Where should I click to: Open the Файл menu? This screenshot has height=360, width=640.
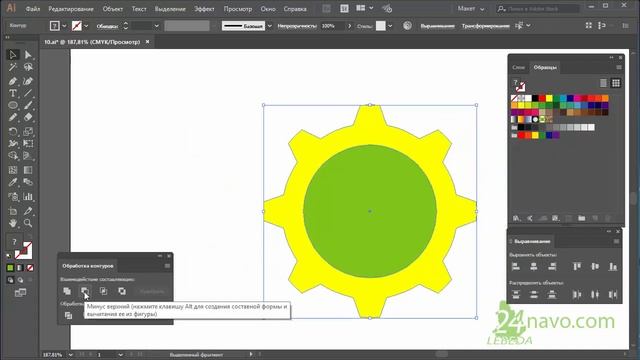point(33,9)
